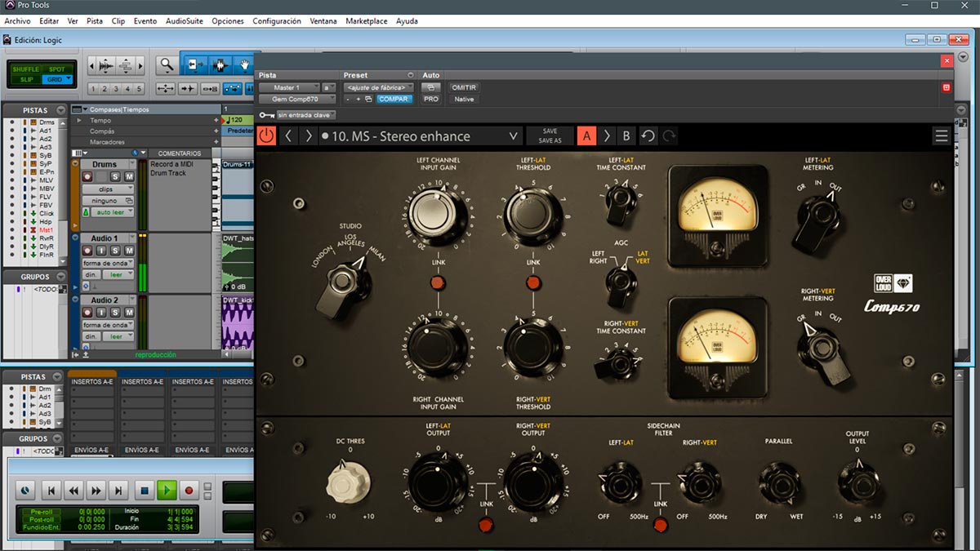Toggle the sidechain filter LINK red button
Image resolution: width=980 pixels, height=551 pixels.
(660, 524)
